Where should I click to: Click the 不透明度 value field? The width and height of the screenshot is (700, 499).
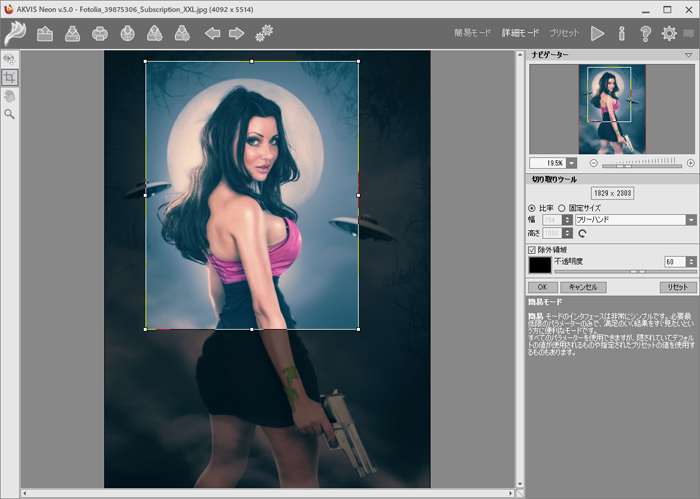click(675, 262)
